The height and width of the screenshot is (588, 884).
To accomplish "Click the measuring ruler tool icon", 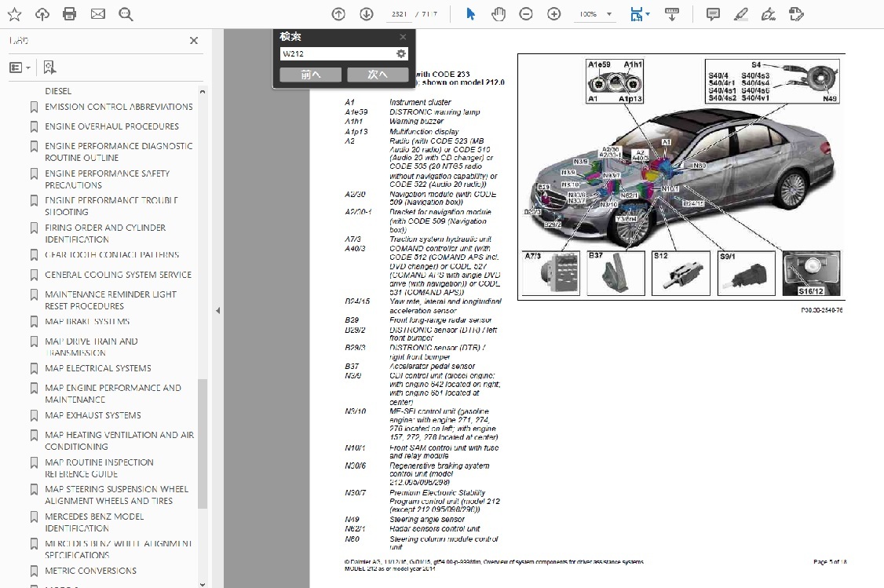I will coord(673,13).
